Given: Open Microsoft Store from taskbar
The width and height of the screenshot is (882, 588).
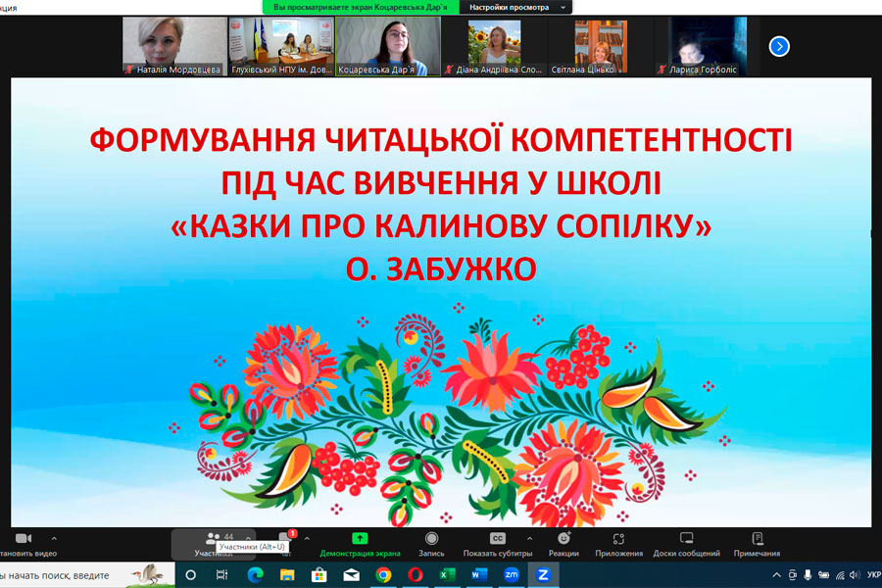Looking at the screenshot, I should pos(318,575).
